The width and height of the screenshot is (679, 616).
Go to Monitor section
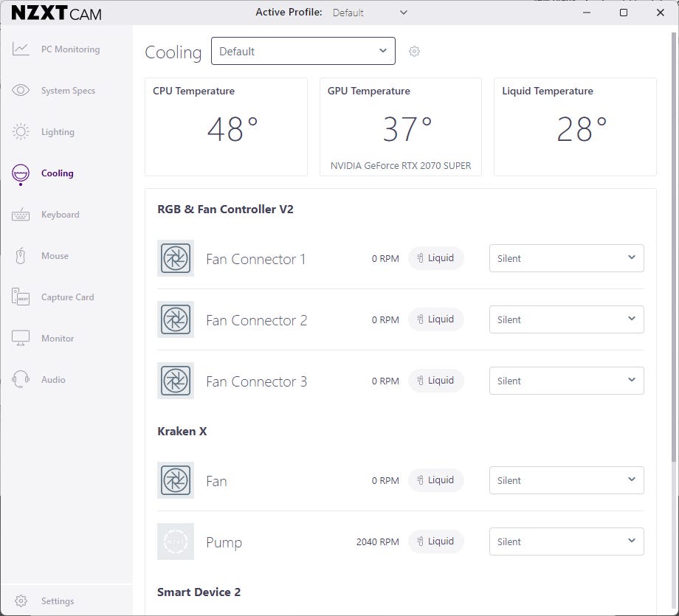pyautogui.click(x=58, y=339)
